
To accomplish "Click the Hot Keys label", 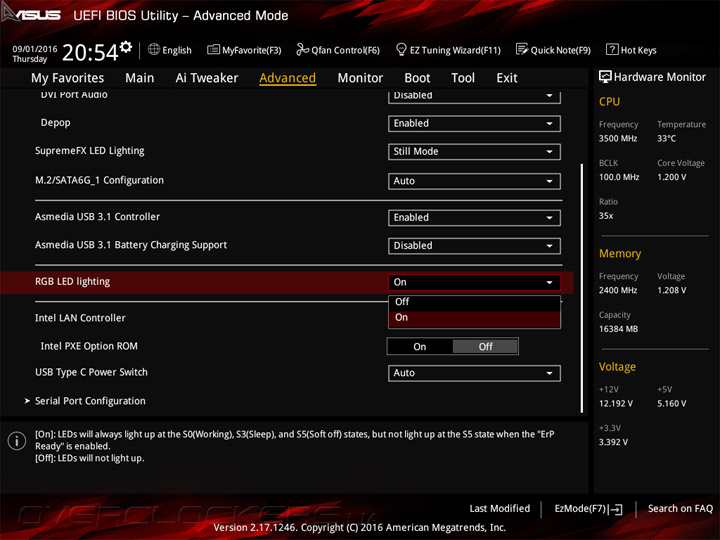I will [x=638, y=50].
